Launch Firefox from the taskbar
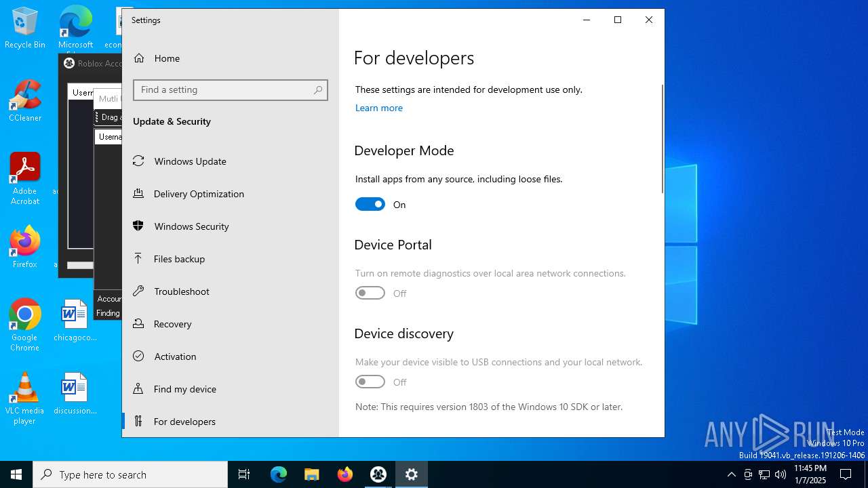The width and height of the screenshot is (868, 488). [344, 474]
